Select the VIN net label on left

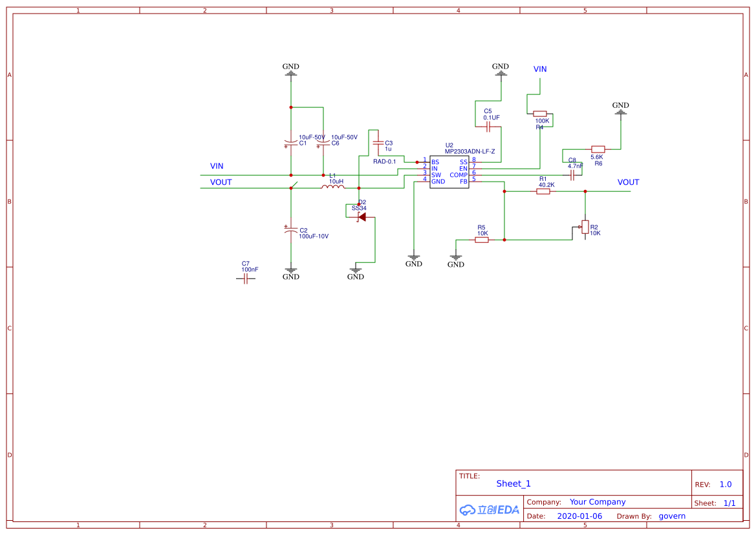217,166
